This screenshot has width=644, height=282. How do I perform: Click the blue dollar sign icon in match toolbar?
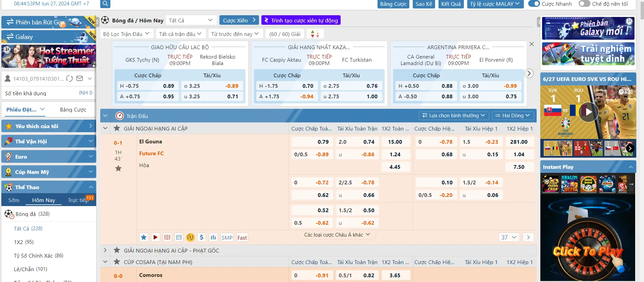click(201, 237)
